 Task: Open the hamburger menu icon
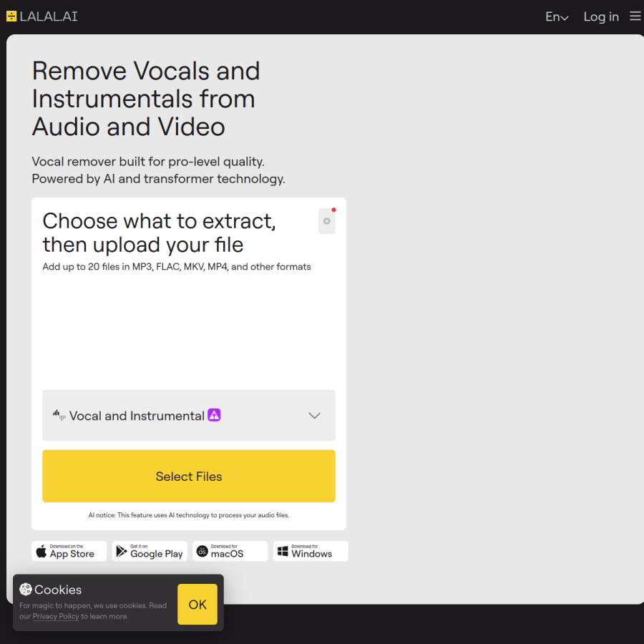(x=635, y=16)
